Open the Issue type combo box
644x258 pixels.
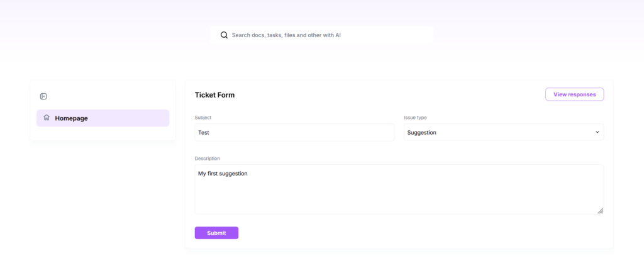click(504, 132)
